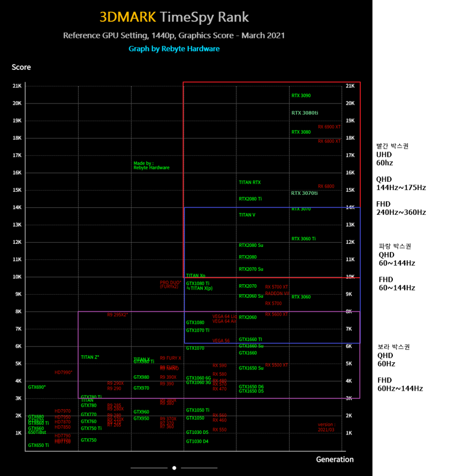Click the 'GTX960' label
This screenshot has width=474, height=476.
click(141, 412)
